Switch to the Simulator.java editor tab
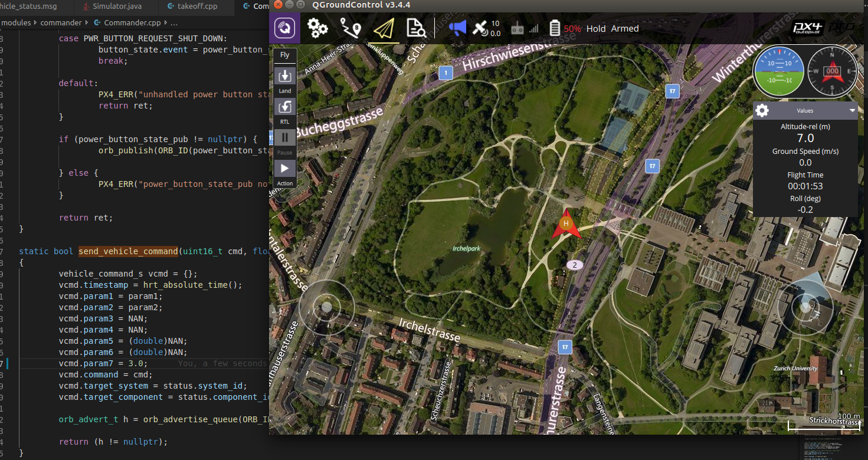The width and height of the screenshot is (868, 460). pyautogui.click(x=117, y=6)
